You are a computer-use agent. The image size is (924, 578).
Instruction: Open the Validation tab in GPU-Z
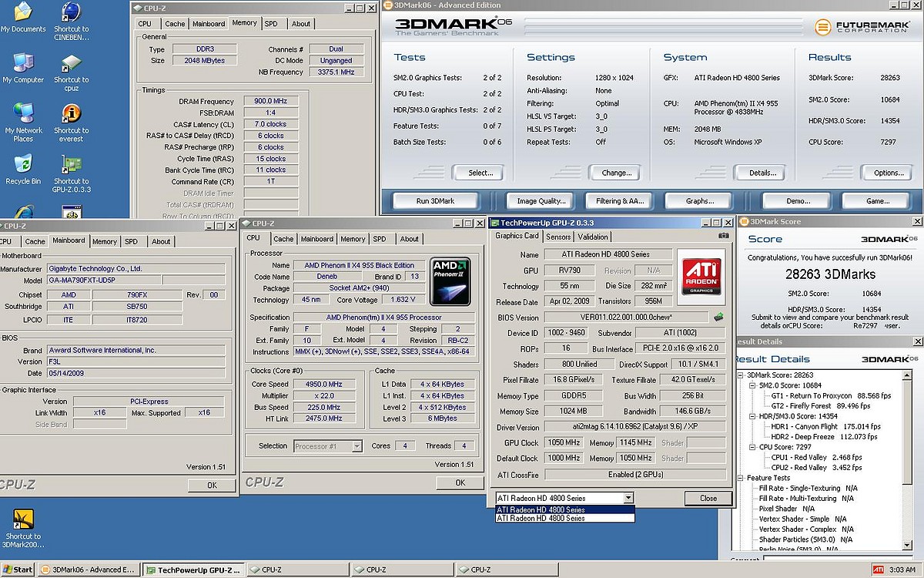pos(592,237)
